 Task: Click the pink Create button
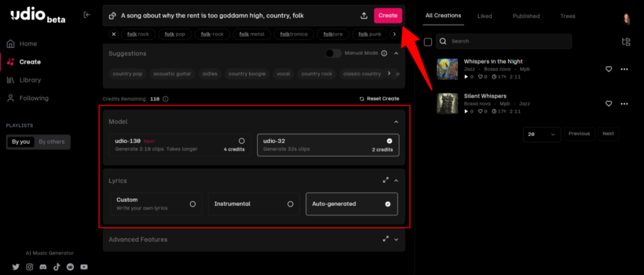point(387,16)
